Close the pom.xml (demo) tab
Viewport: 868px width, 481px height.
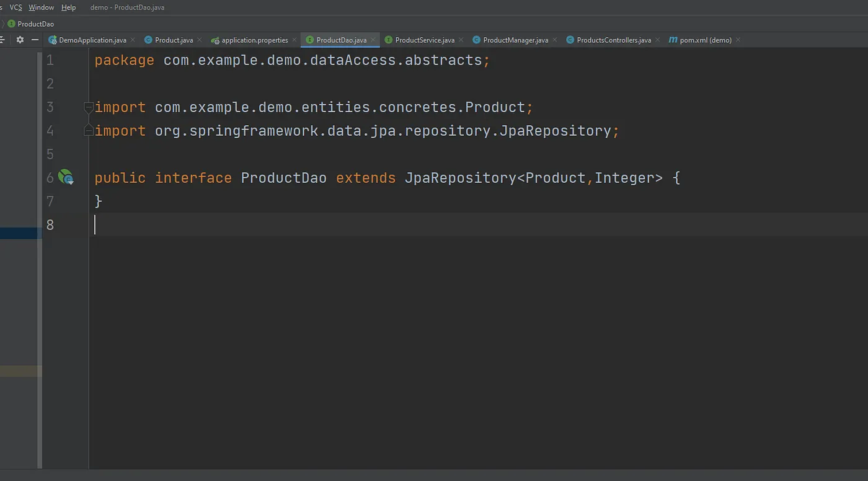[x=738, y=40]
